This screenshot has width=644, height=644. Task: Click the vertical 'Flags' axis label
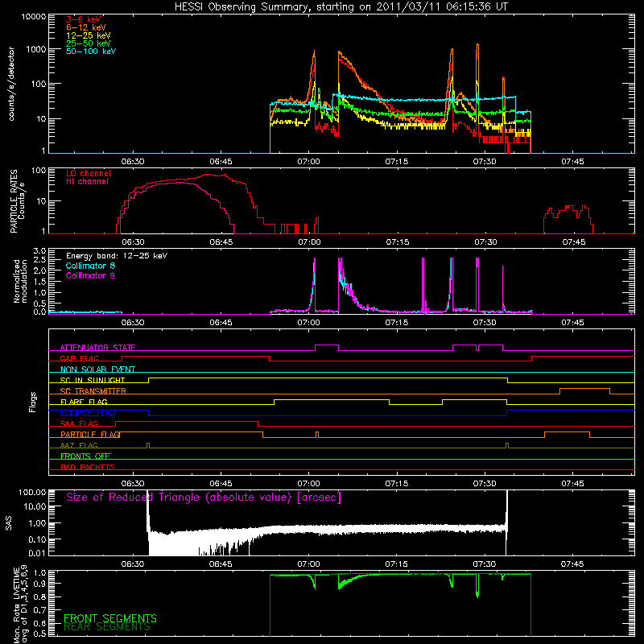coord(32,402)
